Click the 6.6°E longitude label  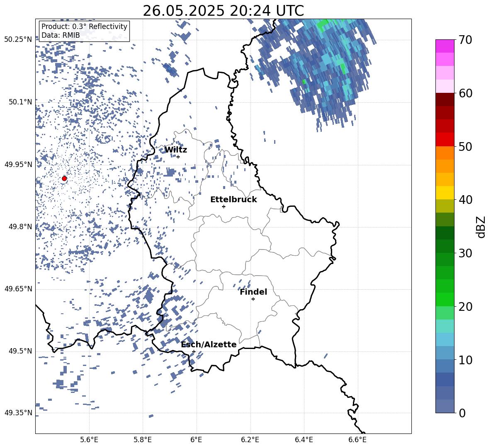pos(357,440)
